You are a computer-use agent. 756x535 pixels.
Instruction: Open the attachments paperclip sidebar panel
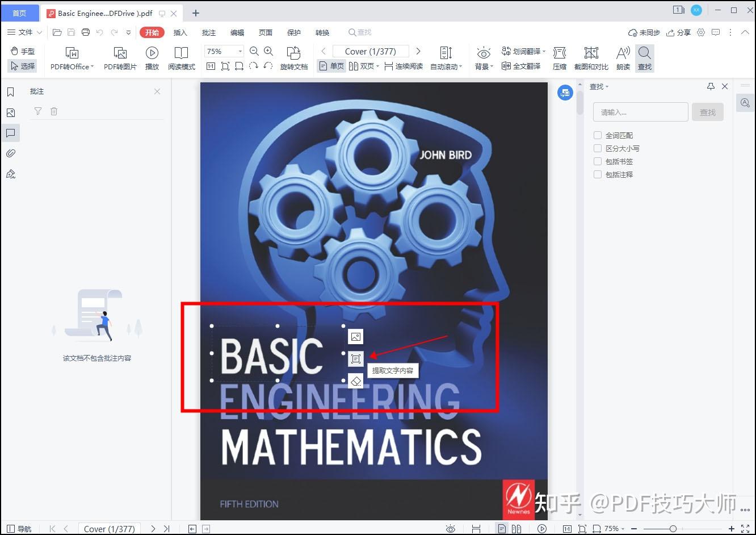(11, 153)
